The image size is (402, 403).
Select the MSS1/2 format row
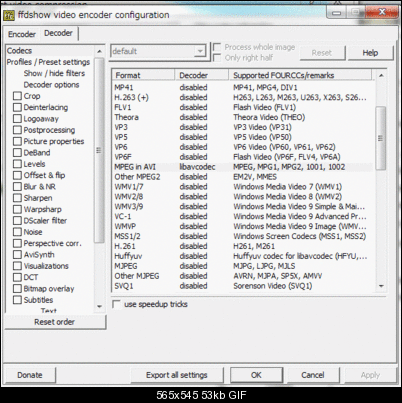point(242,236)
